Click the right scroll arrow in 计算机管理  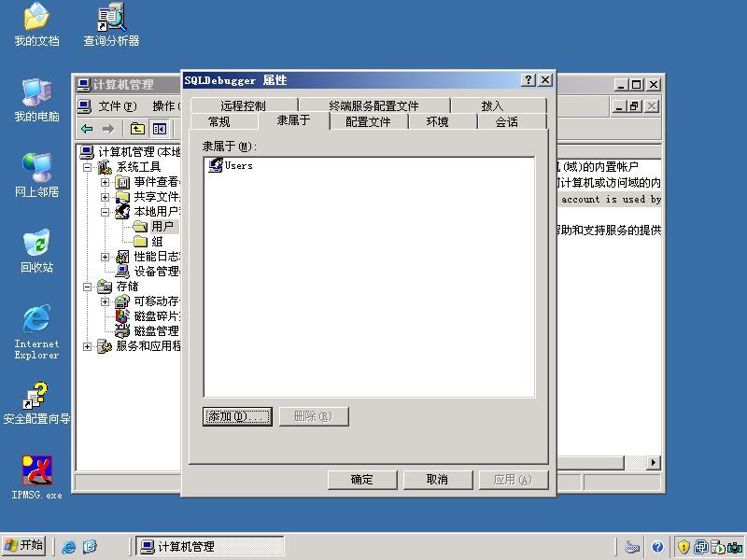point(653,462)
